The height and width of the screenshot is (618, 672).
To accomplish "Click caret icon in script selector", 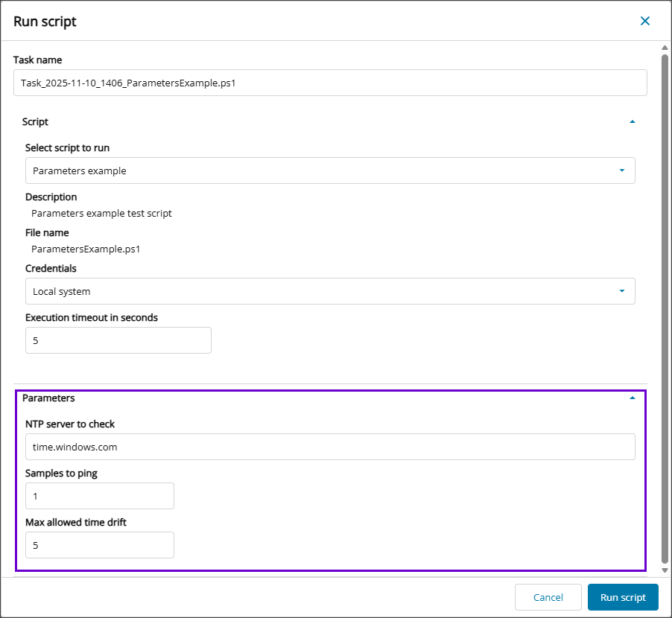I will 622,171.
